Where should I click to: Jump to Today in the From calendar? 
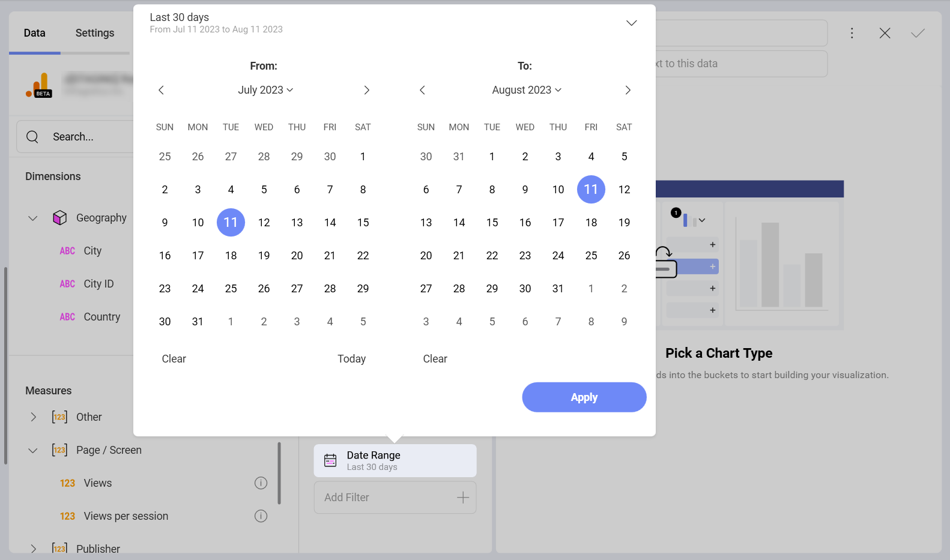[352, 359]
